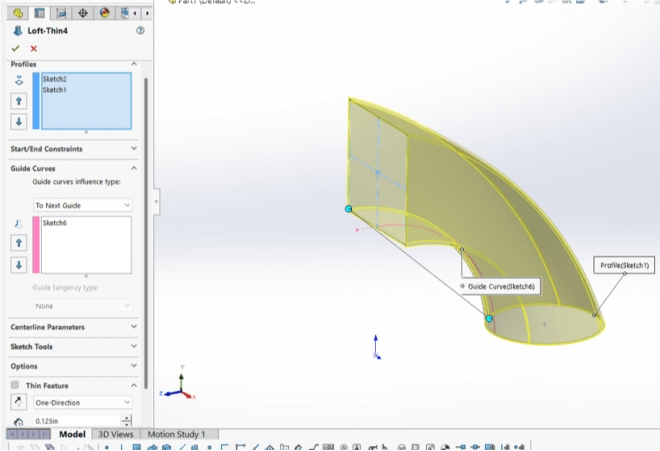The image size is (660, 451).
Task: Switch to the 3D Views tab
Action: tap(115, 435)
